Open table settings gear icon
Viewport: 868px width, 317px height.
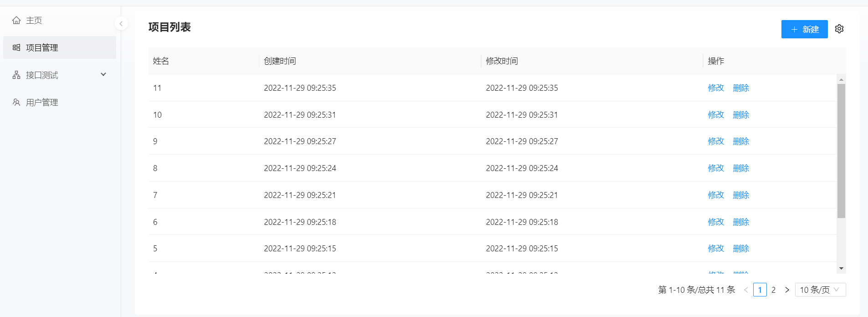[839, 29]
